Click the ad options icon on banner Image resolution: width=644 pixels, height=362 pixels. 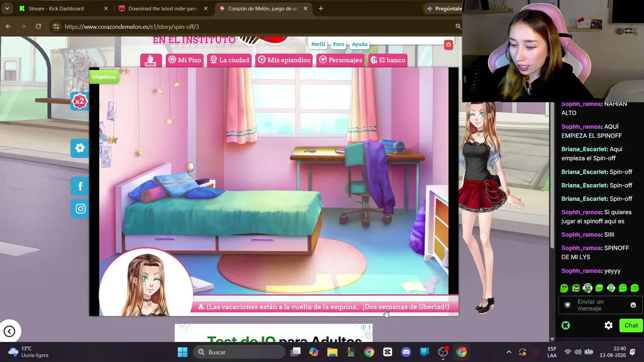pos(369,327)
